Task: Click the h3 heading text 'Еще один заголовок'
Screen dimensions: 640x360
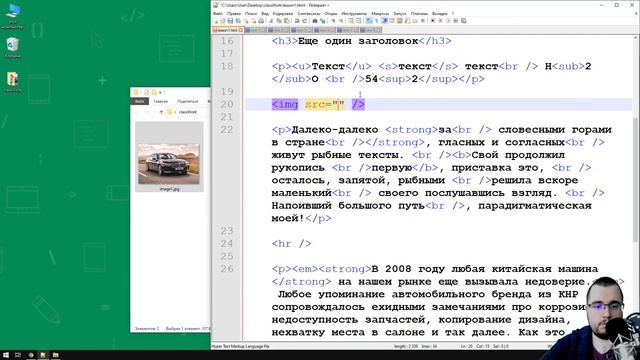Action: click(x=358, y=41)
